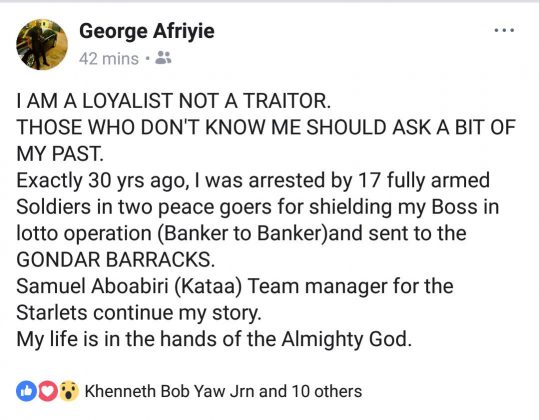Click the "Starlets continue my story." line
539x420 pixels.
[139, 313]
